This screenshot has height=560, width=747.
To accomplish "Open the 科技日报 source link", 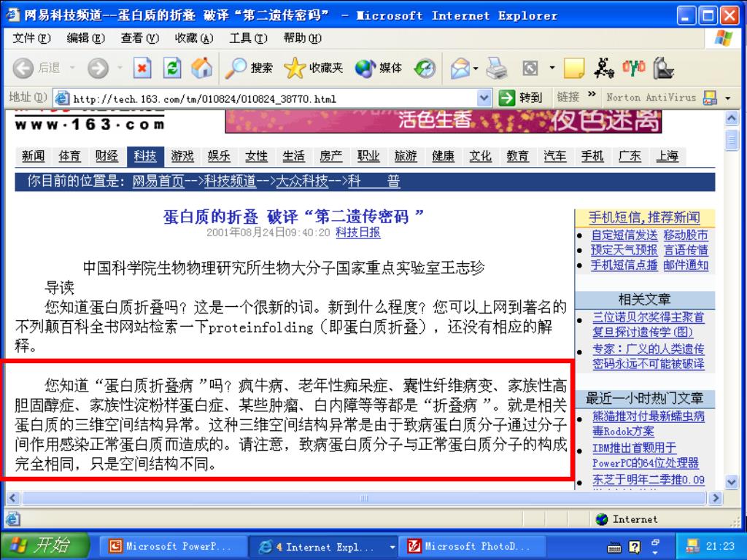I will [x=357, y=233].
